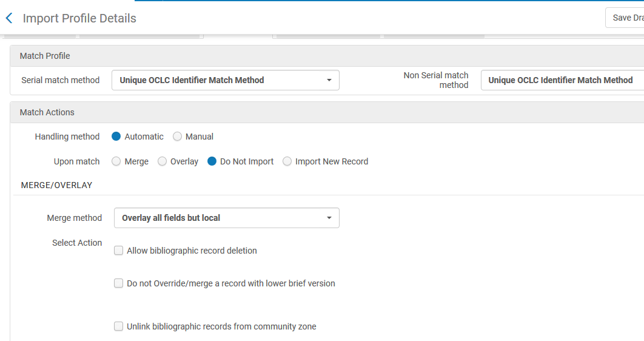Image resolution: width=644 pixels, height=341 pixels.
Task: Click the Match Profile section header
Action: click(x=45, y=56)
